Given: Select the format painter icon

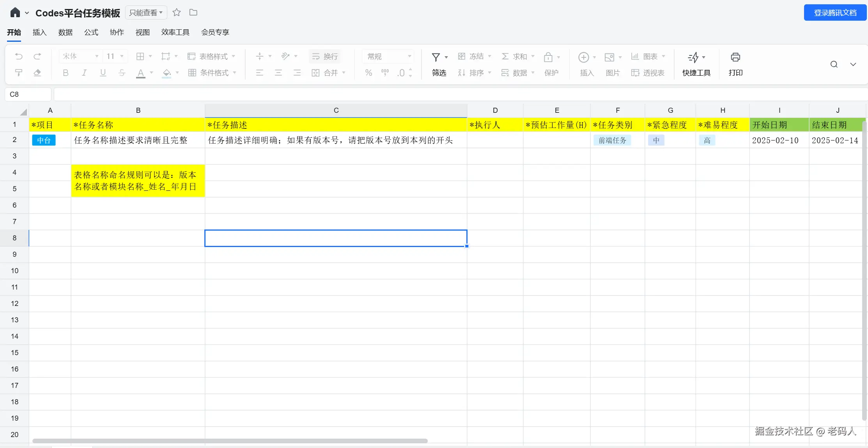Looking at the screenshot, I should click(x=19, y=73).
